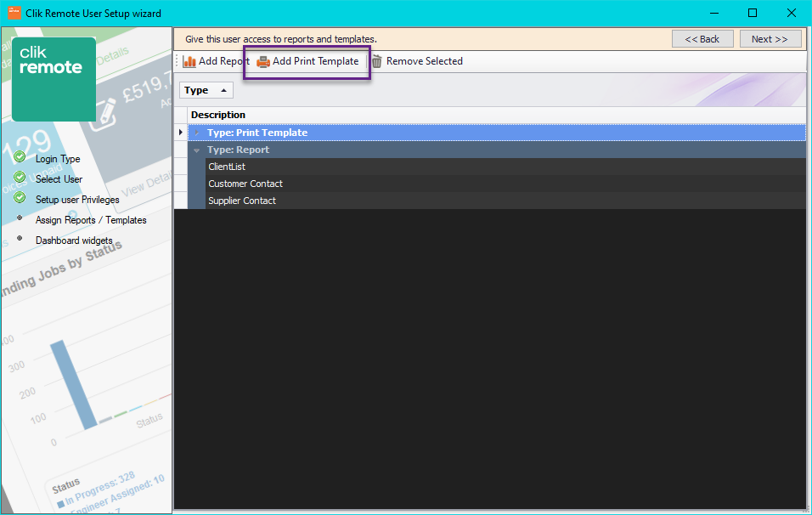Click the green check beside Setup user Privileges
812x515 pixels.
pyautogui.click(x=20, y=197)
